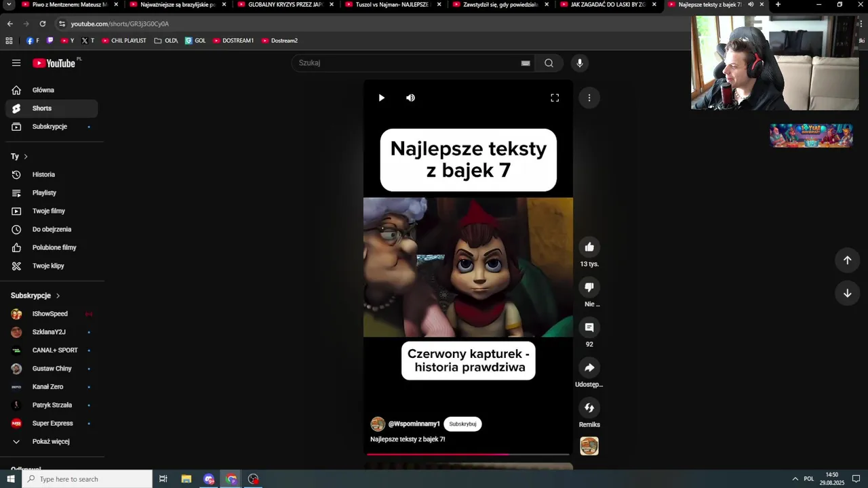Open the IShowSpeed subscription channel
Screen dimensions: 868x488
pyautogui.click(x=52, y=314)
